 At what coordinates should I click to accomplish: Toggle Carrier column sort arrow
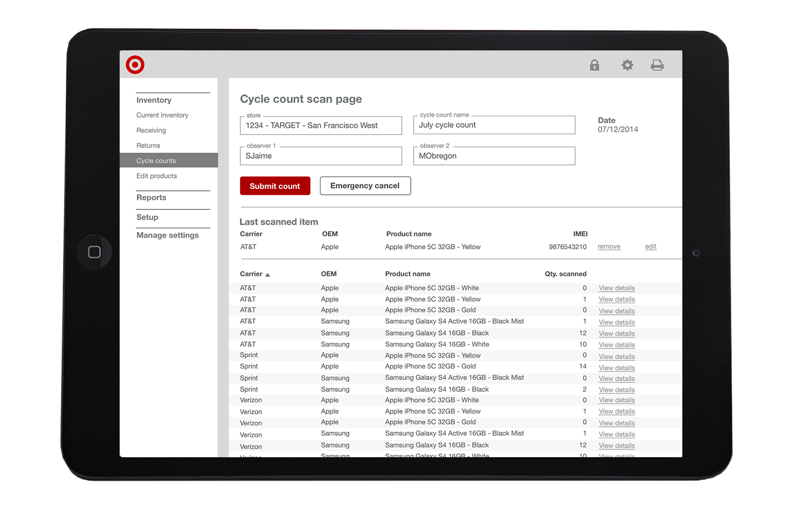click(x=268, y=275)
